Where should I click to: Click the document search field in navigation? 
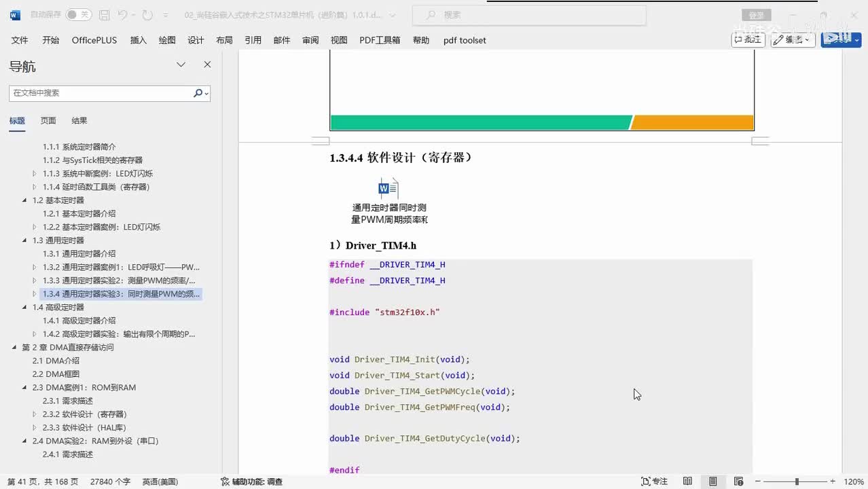click(101, 93)
